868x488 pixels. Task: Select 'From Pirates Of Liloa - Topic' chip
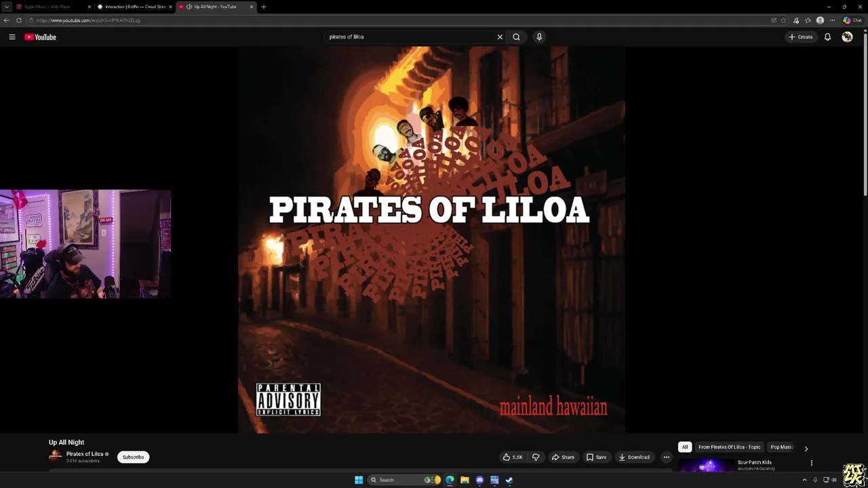tap(729, 447)
